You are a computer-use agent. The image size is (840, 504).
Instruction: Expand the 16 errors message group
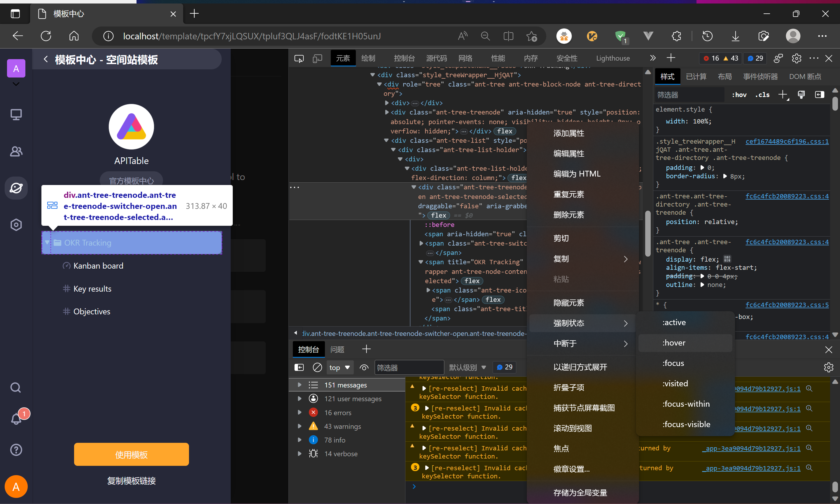tap(300, 413)
